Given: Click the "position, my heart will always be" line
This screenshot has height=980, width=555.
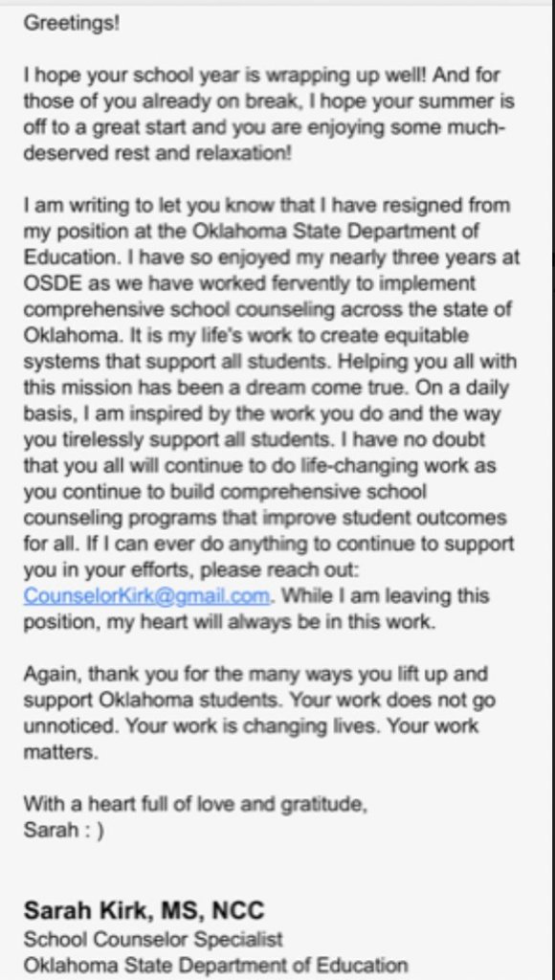Looking at the screenshot, I should [x=229, y=622].
